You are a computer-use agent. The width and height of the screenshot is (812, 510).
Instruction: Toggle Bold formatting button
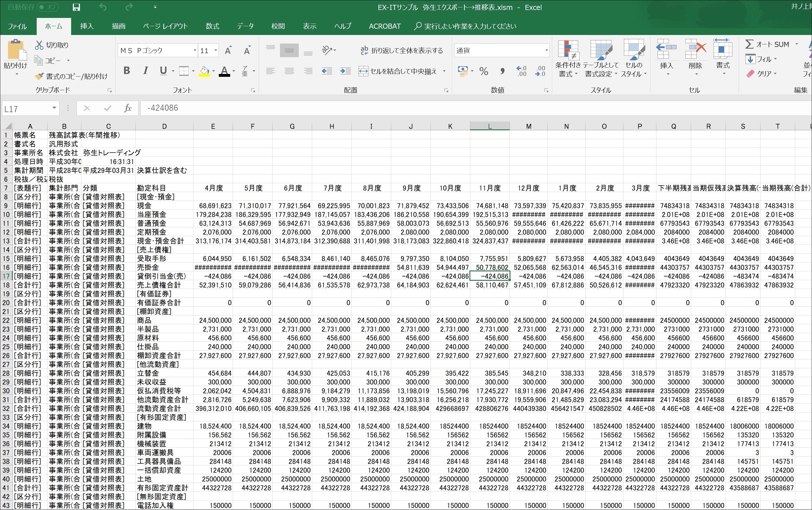(127, 71)
